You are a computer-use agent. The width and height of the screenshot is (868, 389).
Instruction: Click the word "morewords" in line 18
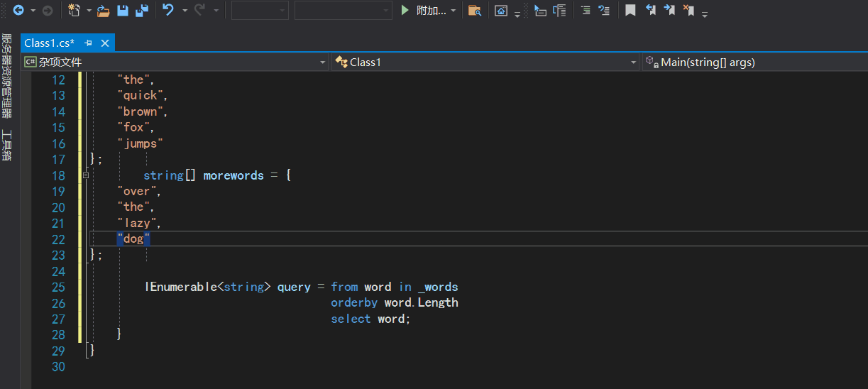tap(234, 175)
